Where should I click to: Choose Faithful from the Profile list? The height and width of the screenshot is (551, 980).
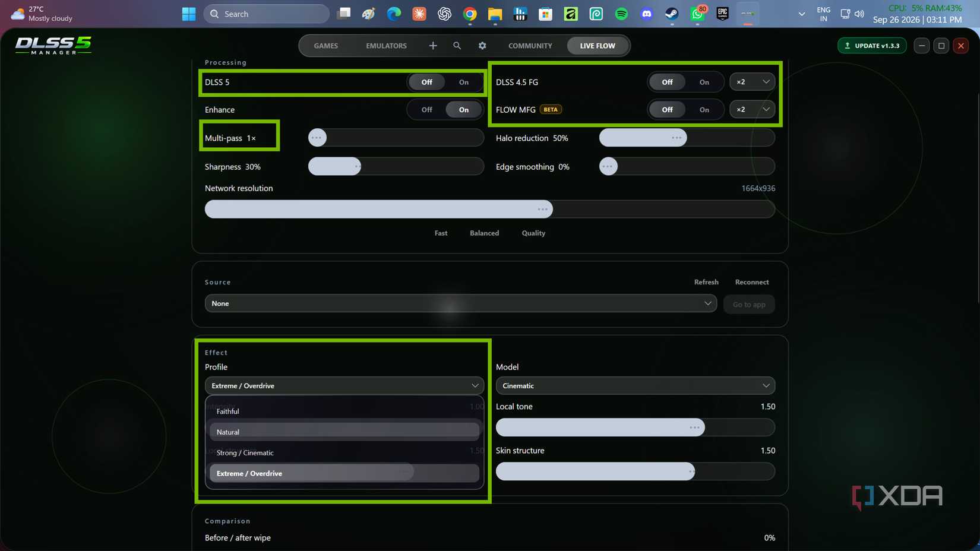[x=344, y=411]
